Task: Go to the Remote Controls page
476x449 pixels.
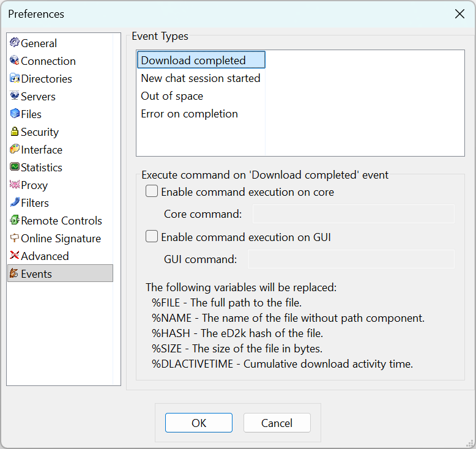Action: click(60, 220)
